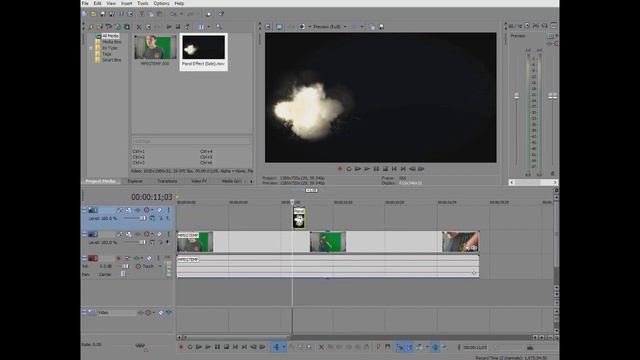This screenshot has width=640, height=360.
Task: Go to project start in bottom transport
Action: tap(236, 347)
